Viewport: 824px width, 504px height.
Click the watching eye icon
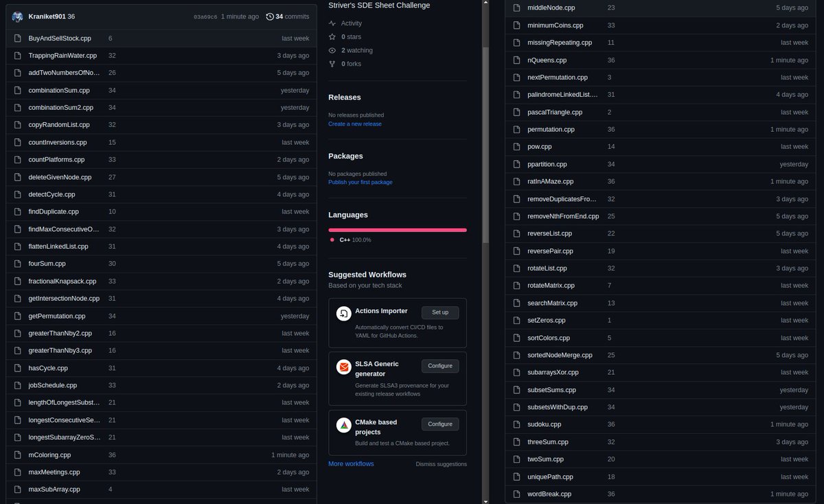click(x=332, y=50)
